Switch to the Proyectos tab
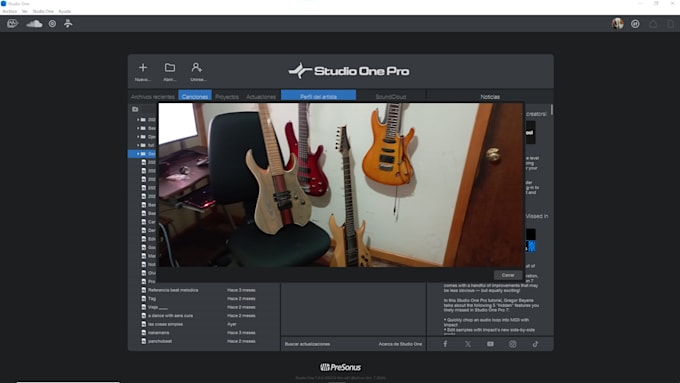680x383 pixels. coord(227,96)
